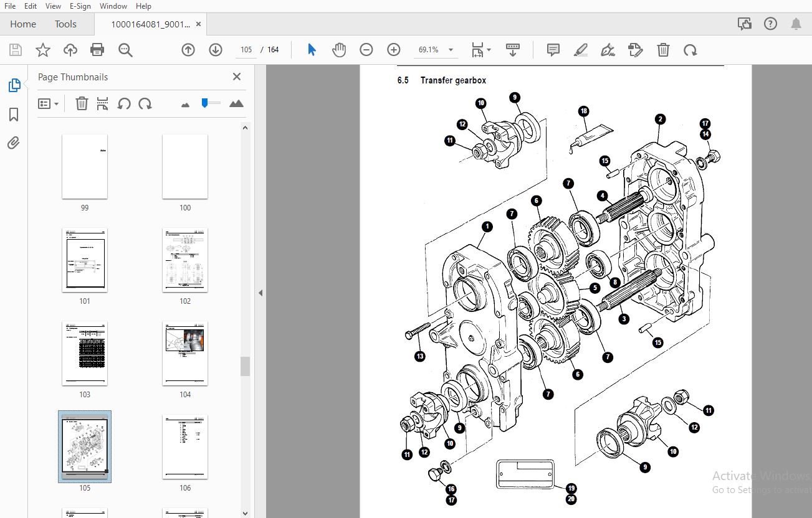The height and width of the screenshot is (518, 812).
Task: Rotate thumbnail pages clockwise in the panel
Action: (x=145, y=104)
